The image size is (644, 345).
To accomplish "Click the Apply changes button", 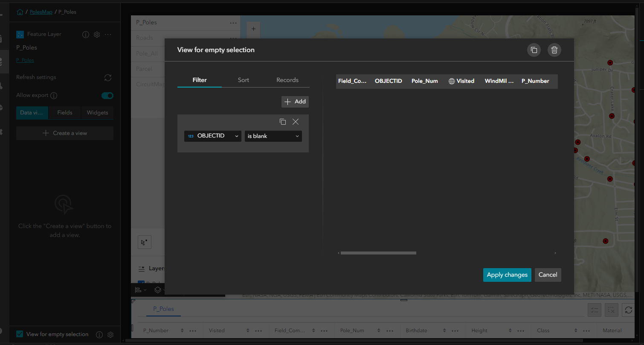I will [507, 275].
